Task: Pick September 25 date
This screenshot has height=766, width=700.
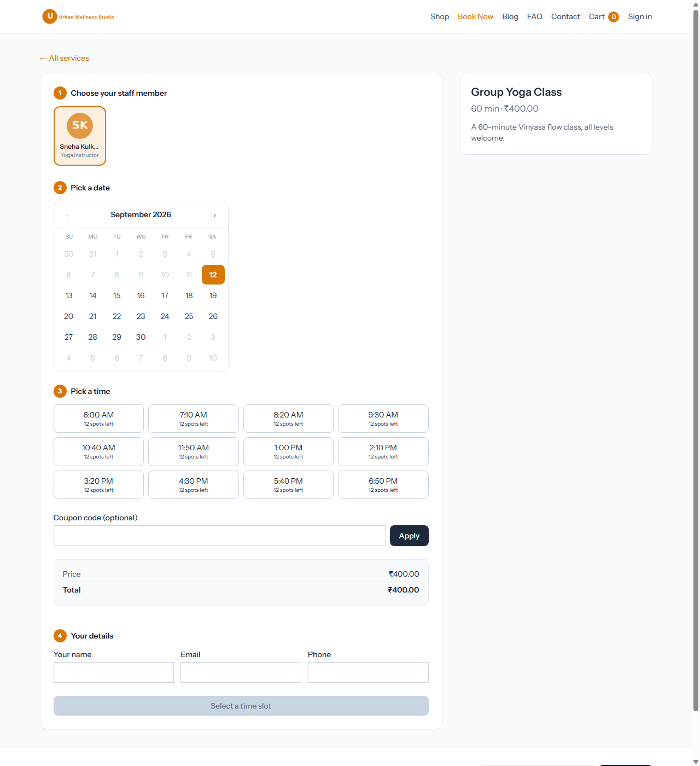Action: pyautogui.click(x=189, y=316)
